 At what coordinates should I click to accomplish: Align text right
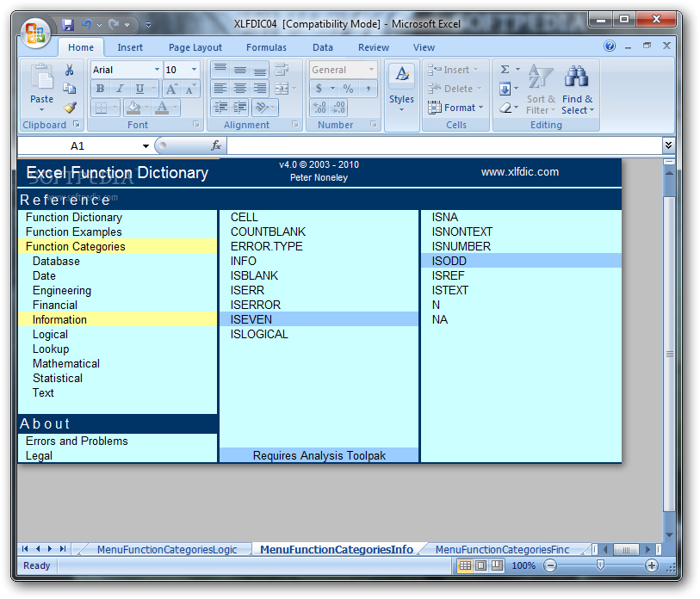tap(260, 89)
